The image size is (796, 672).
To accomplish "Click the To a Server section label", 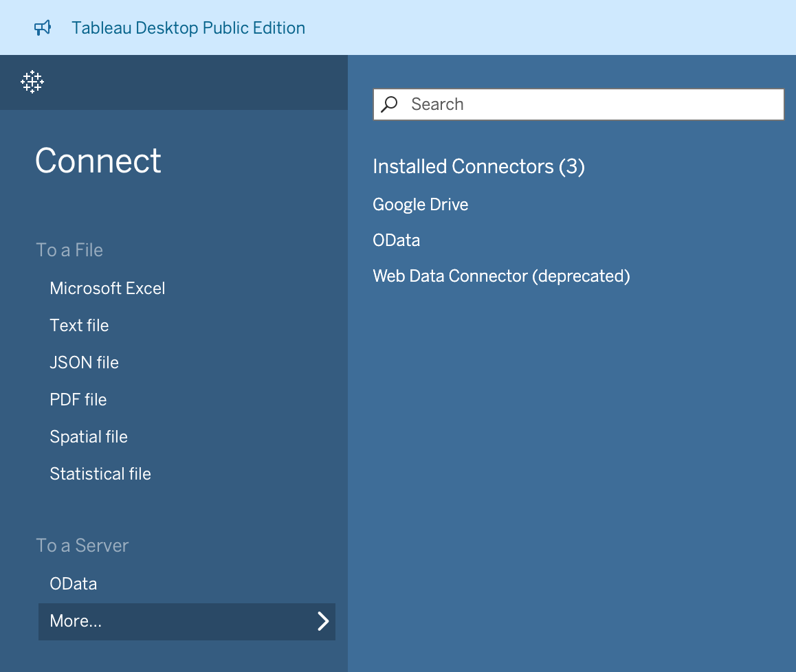I will tap(82, 546).
